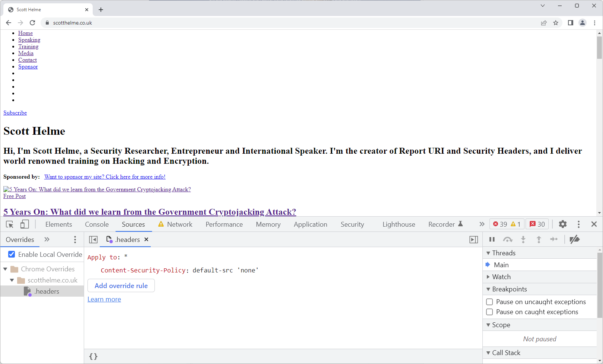Viewport: 603px width, 364px height.
Task: Collapse the Breakpoints section
Action: pyautogui.click(x=489, y=289)
